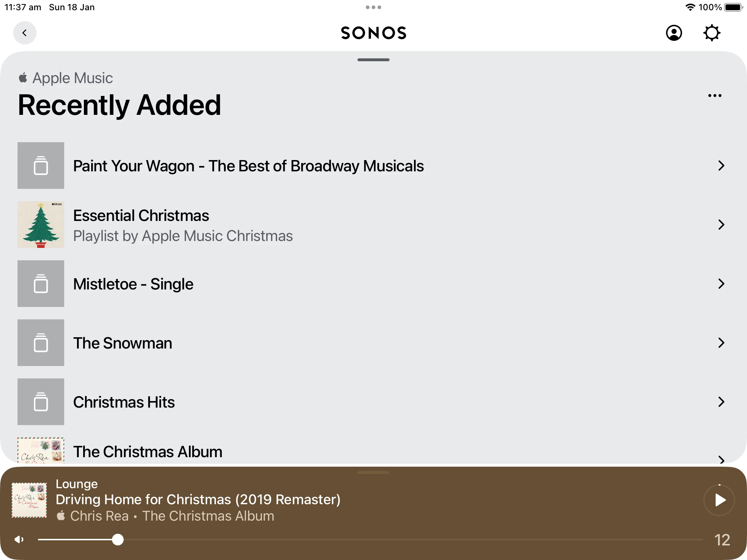Click the Essential Christmas tree artwork
747x560 pixels.
pyautogui.click(x=41, y=225)
